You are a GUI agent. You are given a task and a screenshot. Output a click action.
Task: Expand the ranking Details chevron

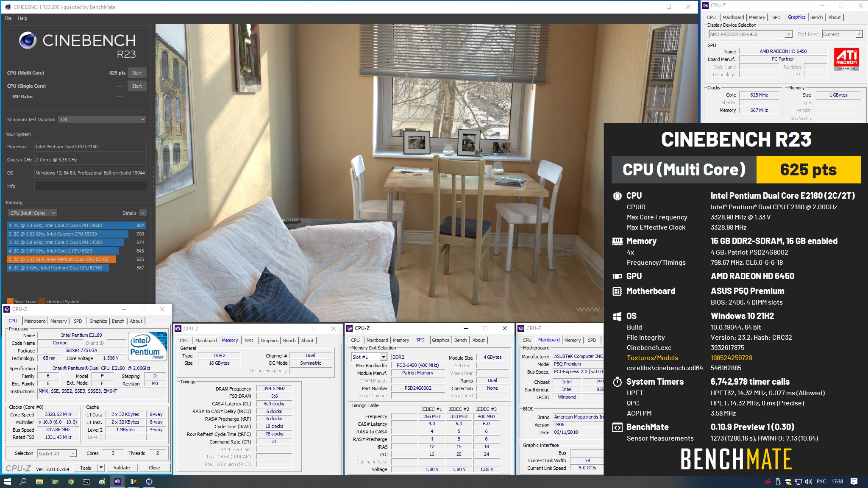point(143,213)
